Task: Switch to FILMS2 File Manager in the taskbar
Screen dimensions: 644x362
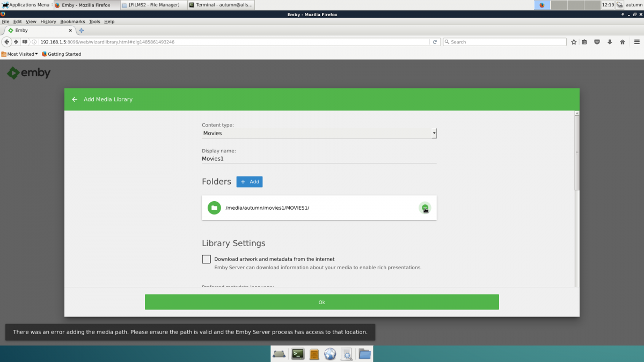Action: [153, 5]
